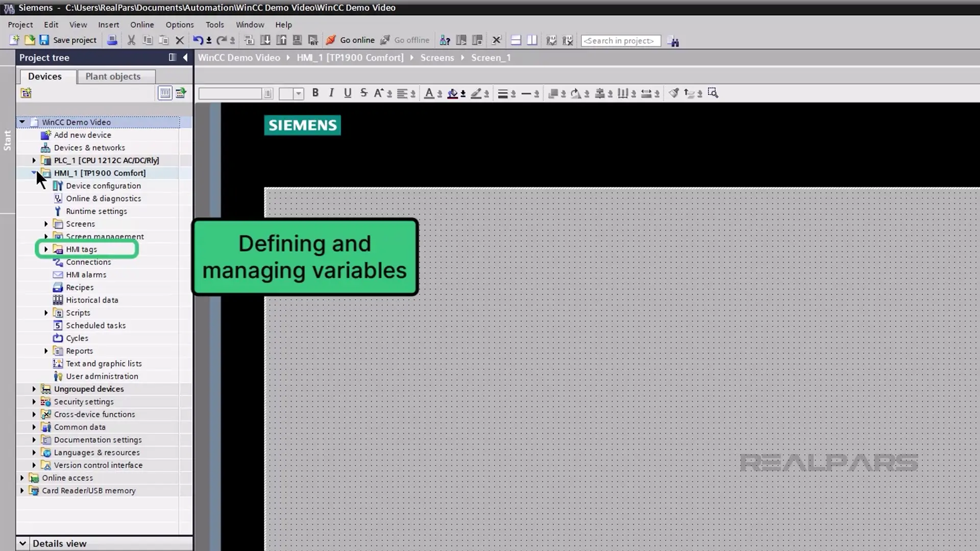Click Go offline button
The height and width of the screenshot is (551, 980).
pos(405,40)
